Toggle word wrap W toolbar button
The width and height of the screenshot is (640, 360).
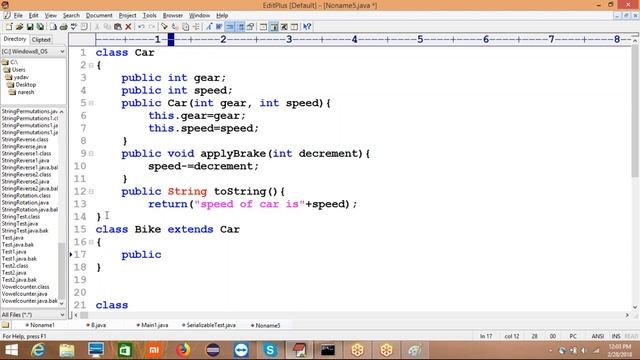click(x=219, y=27)
